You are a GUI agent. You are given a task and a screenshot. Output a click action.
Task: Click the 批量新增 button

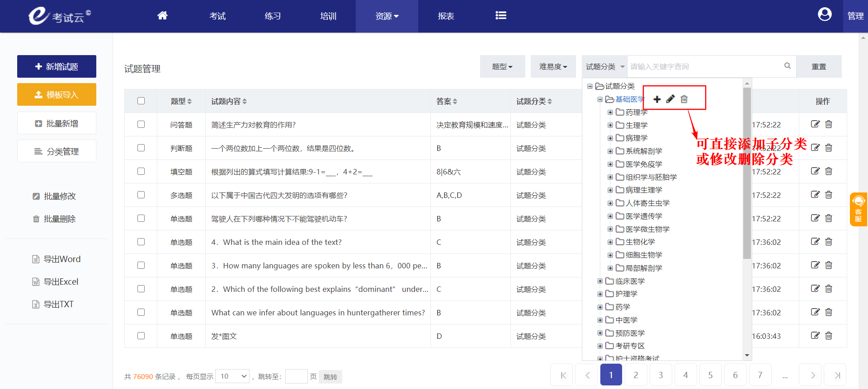[x=57, y=123]
